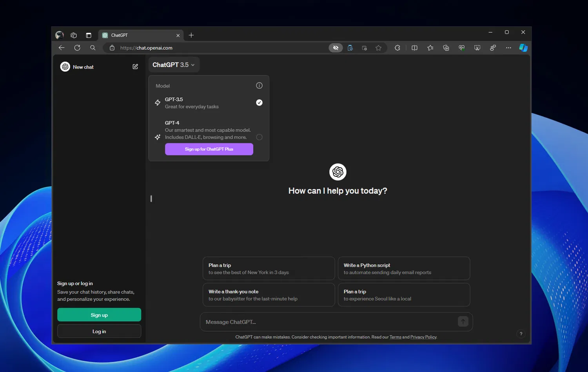This screenshot has height=372, width=588.
Task: Start a new chat with the compose icon
Action: 135,67
